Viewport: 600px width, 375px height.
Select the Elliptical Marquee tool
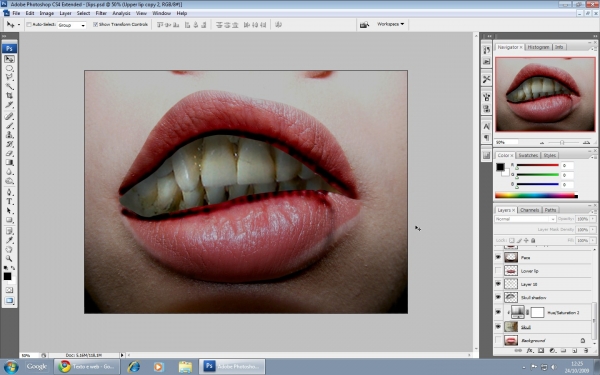[10, 68]
